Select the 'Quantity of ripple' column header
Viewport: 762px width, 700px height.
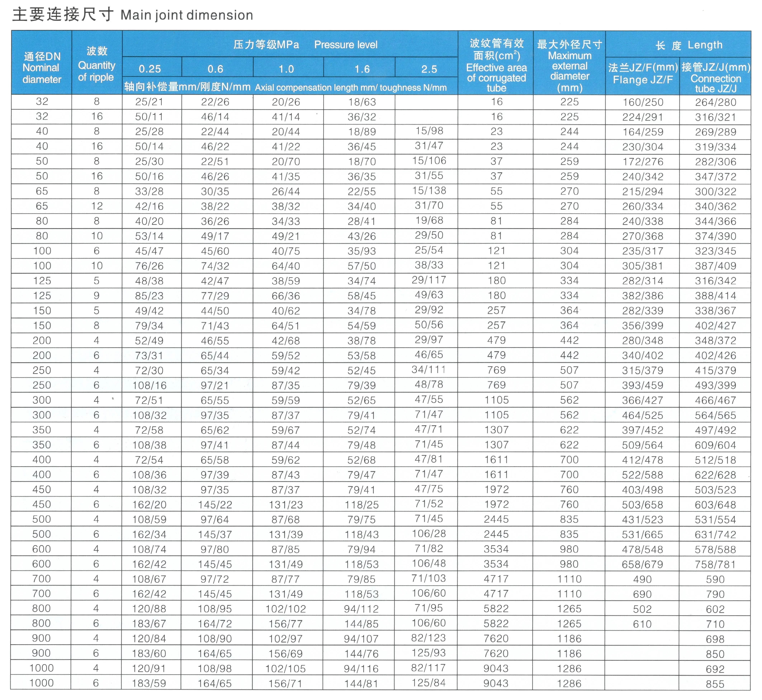(x=97, y=63)
